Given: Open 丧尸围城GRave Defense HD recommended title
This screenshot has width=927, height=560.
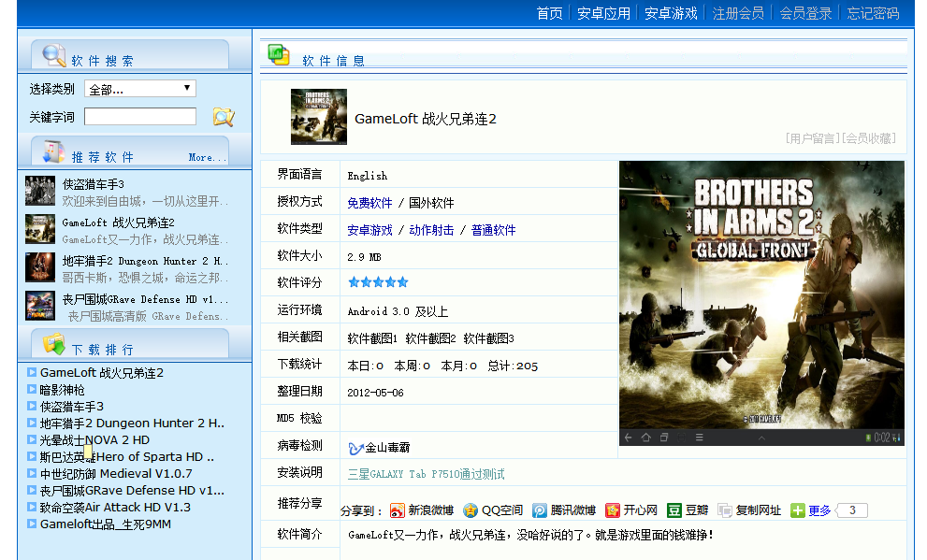Looking at the screenshot, I should coord(145,299).
